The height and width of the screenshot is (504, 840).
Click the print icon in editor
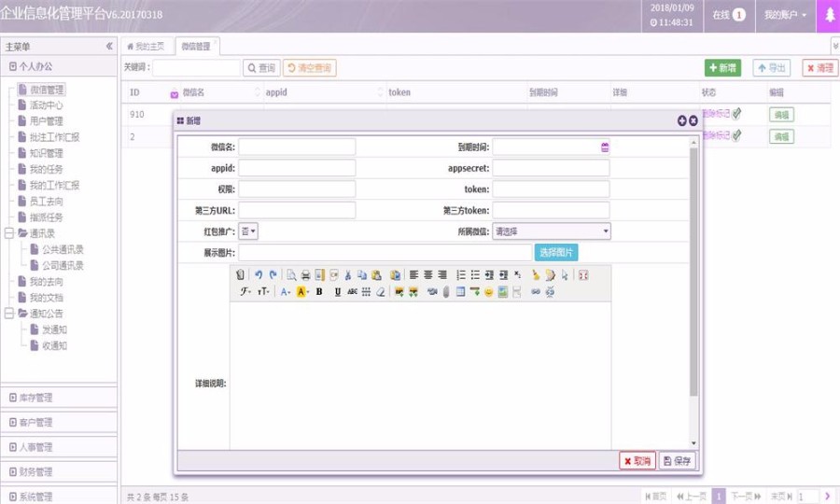tap(305, 275)
